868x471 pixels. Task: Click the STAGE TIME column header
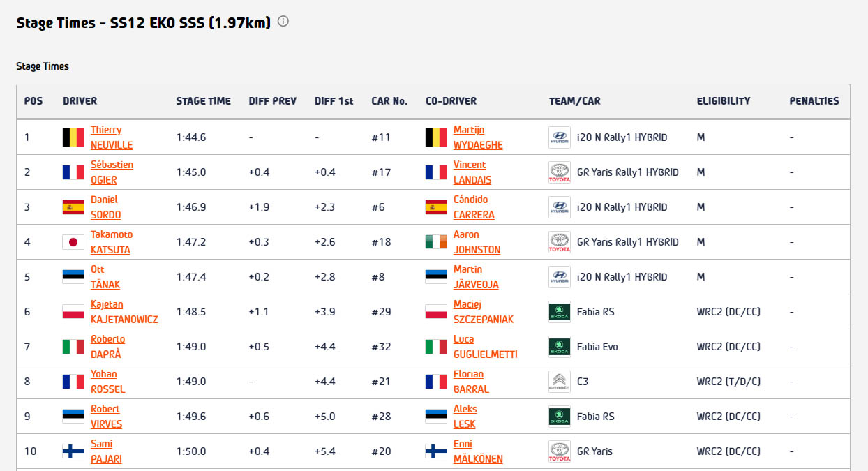click(x=203, y=101)
